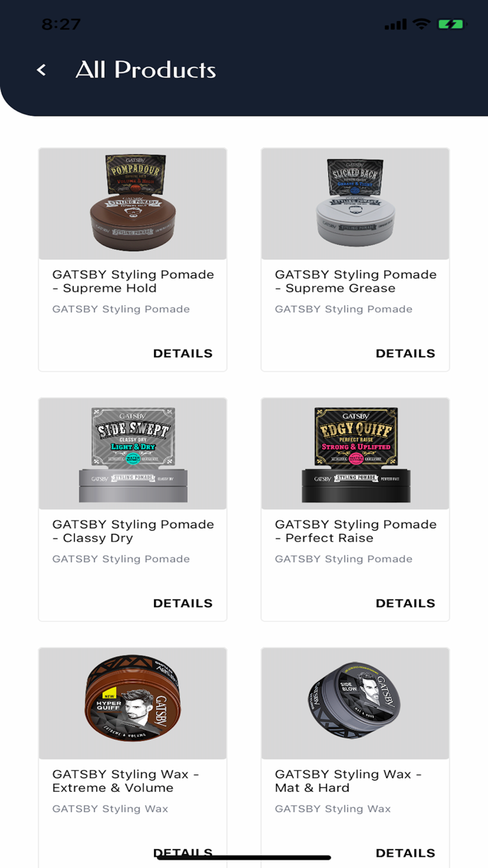The image size is (488, 868).
Task: Tap the Pomade Classy Dry title text
Action: pos(133,531)
